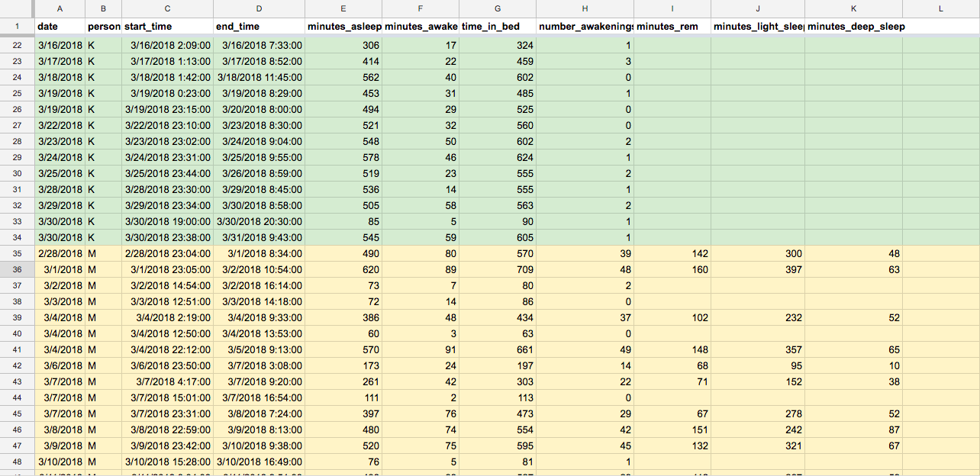Select minutes asleep value 548
The image size is (980, 476).
(x=343, y=141)
